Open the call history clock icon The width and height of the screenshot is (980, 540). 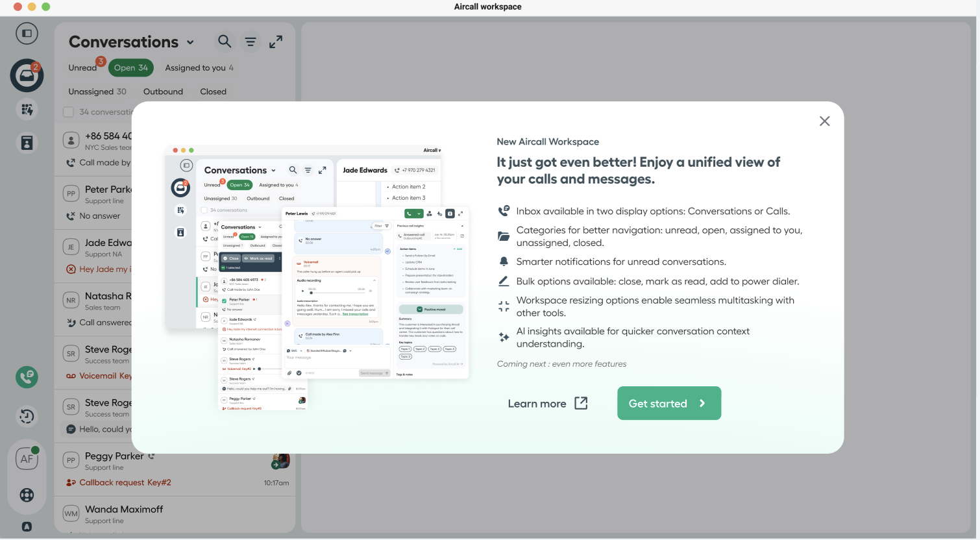27,416
